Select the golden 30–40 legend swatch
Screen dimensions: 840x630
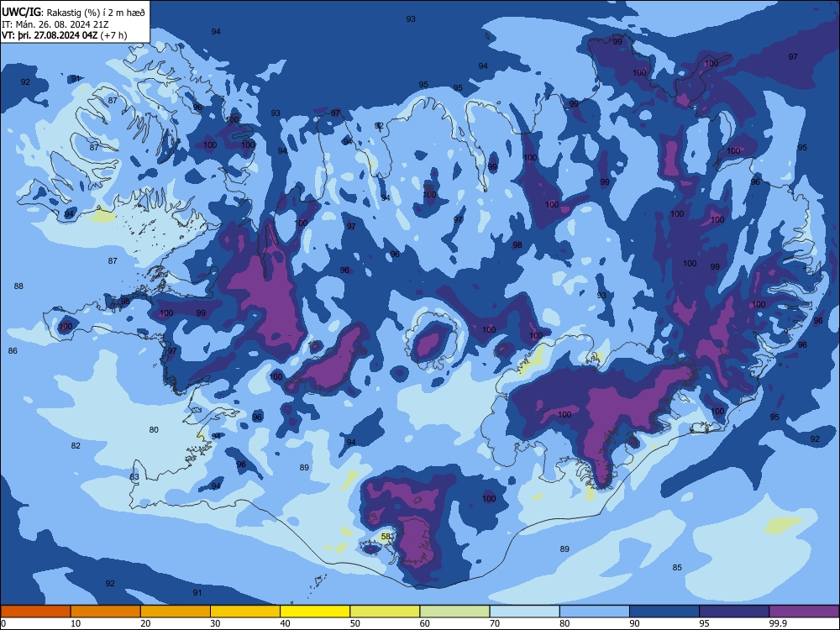point(245,612)
